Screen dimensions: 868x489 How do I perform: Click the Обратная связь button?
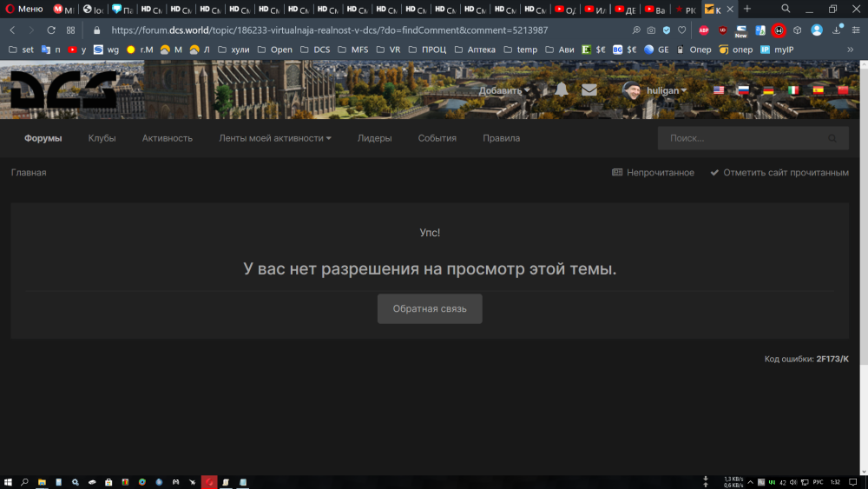coord(430,309)
